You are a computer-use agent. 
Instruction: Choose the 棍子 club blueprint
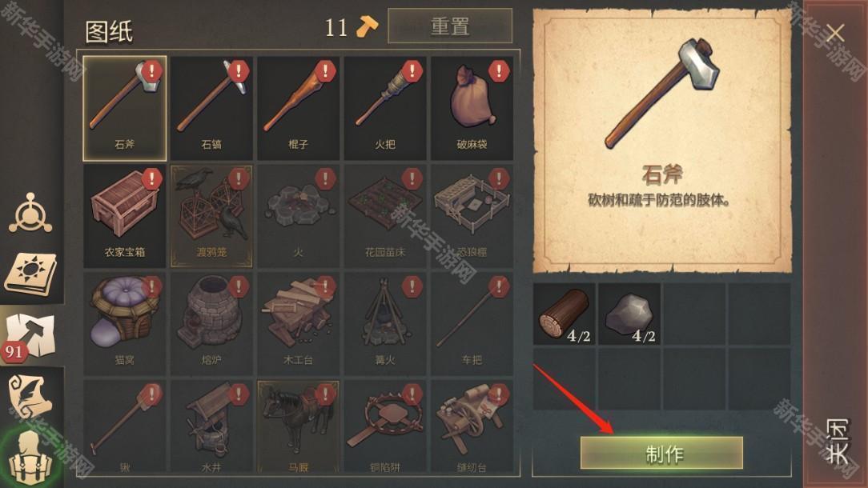299,109
